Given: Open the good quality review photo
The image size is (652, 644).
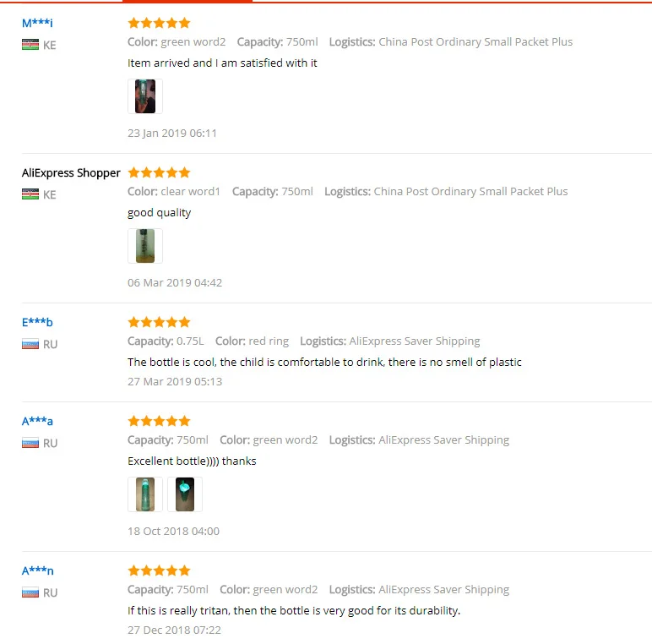Looking at the screenshot, I should [x=145, y=246].
